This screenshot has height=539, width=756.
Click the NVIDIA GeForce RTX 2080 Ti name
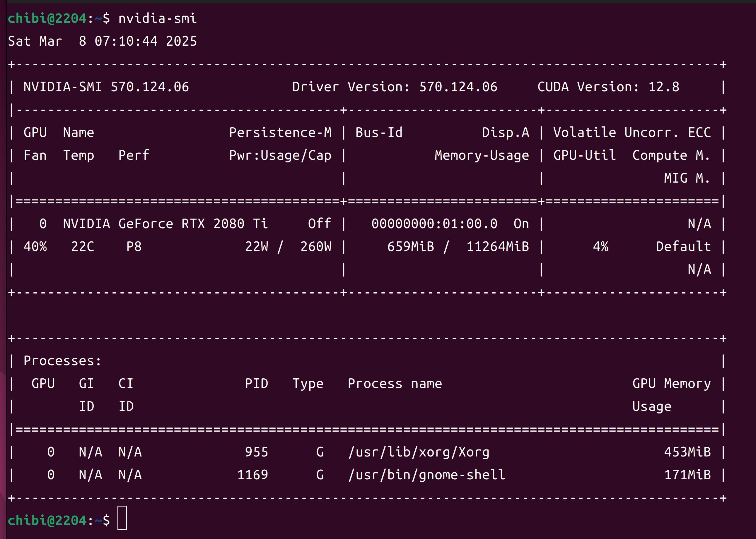click(165, 224)
